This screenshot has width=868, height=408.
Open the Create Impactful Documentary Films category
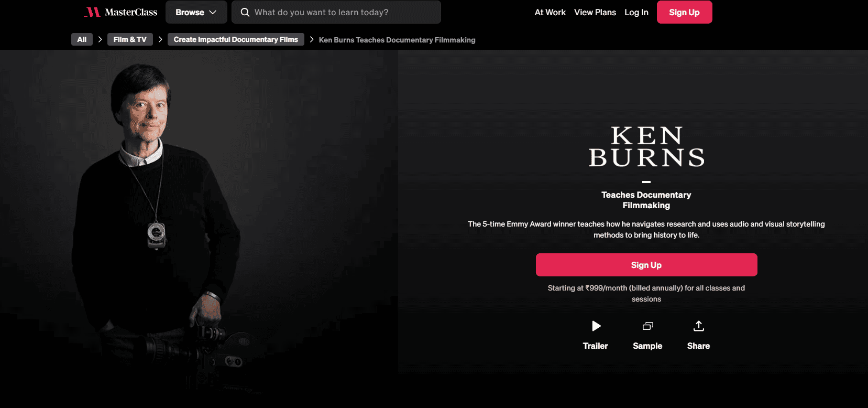coord(236,39)
